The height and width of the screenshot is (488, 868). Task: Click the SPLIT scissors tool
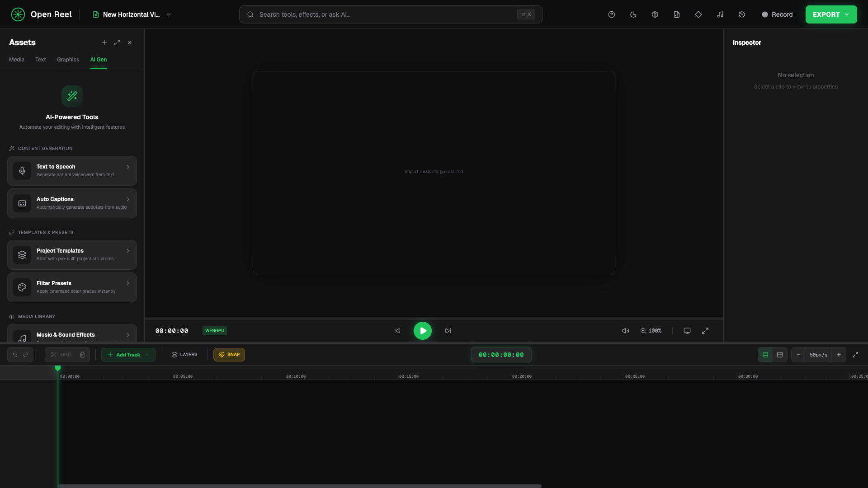(61, 355)
